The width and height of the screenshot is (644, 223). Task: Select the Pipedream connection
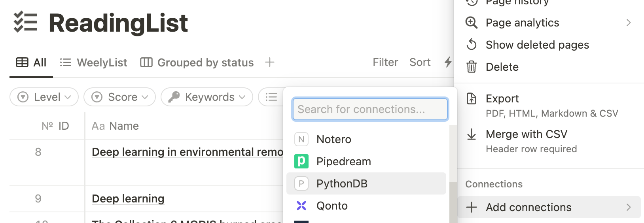coord(366,161)
